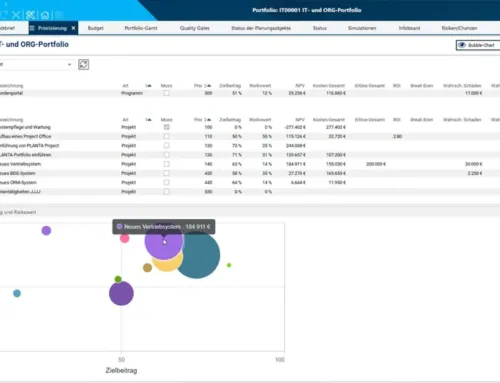Click the '200.000 €' Erlöse Gesamt cell

pos(376,164)
